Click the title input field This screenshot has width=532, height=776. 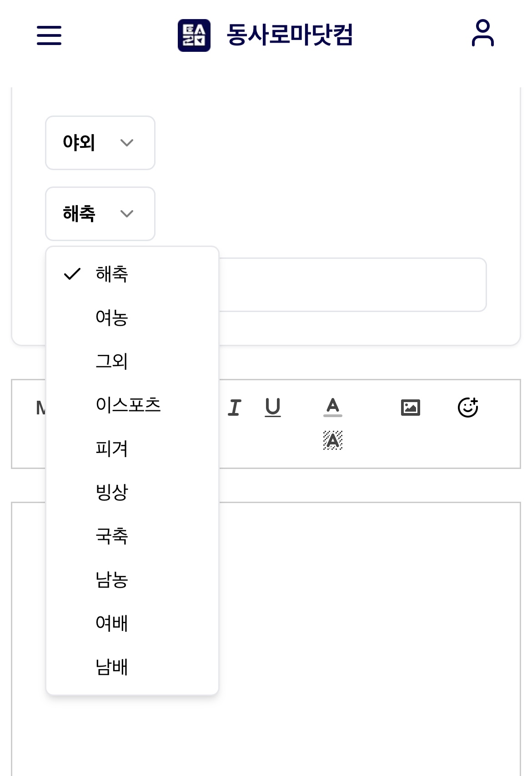coord(352,285)
